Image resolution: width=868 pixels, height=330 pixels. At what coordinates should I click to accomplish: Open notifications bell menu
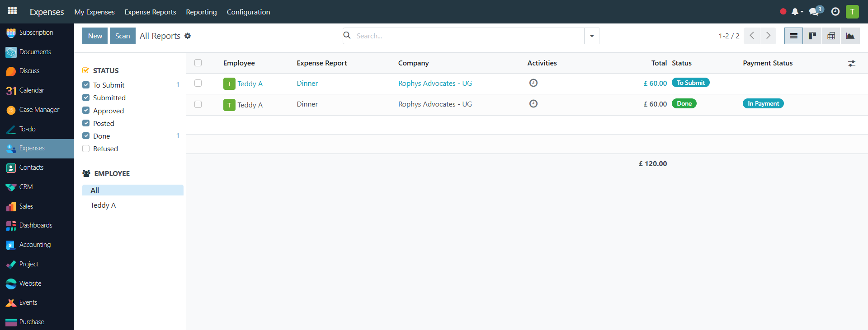pos(797,12)
